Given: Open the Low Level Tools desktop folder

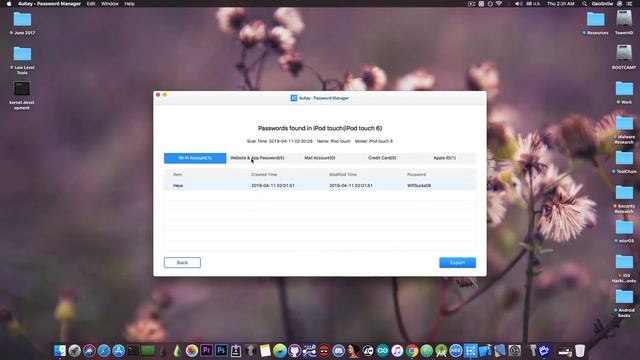Looking at the screenshot, I should [22, 54].
